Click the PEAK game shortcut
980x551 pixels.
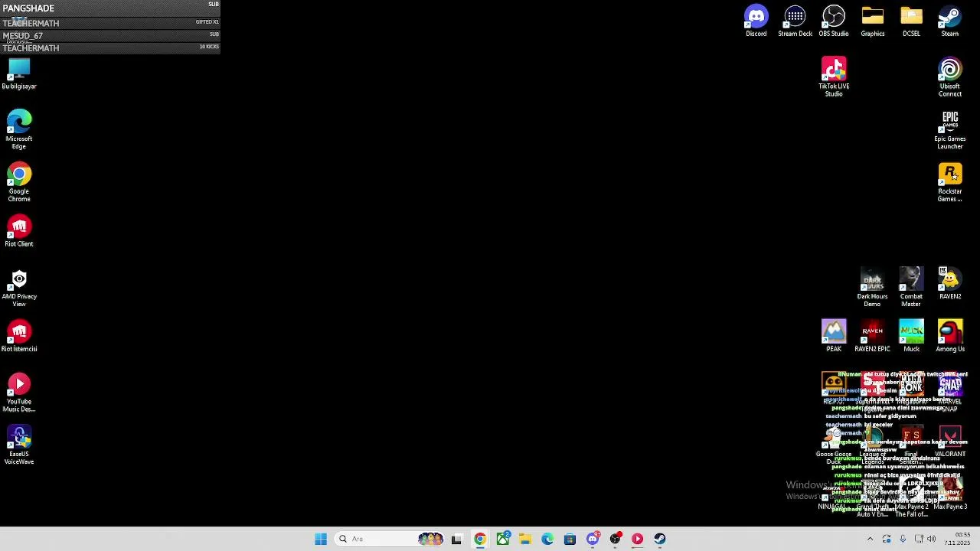[x=834, y=336]
